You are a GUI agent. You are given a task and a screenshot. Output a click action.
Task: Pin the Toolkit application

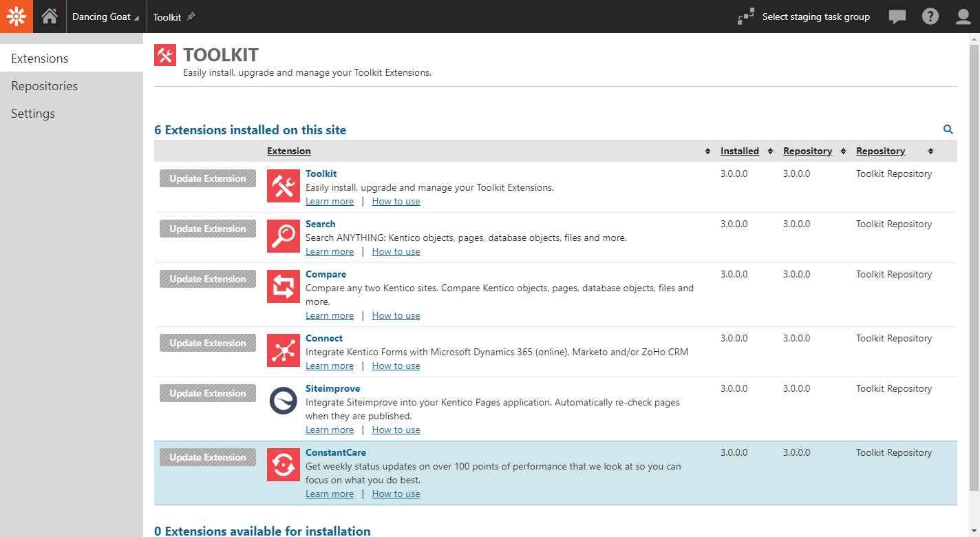(191, 17)
